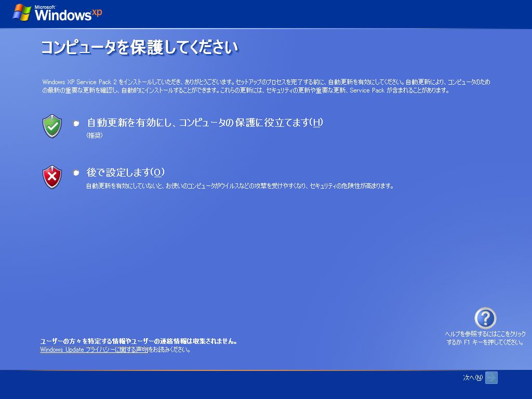Click the help text ヘルプを参照するには
This screenshot has width=532, height=399.
pos(486,338)
